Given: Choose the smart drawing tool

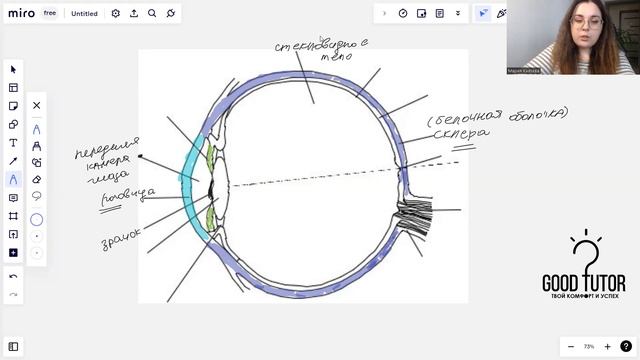Looking at the screenshot, I should [x=36, y=162].
